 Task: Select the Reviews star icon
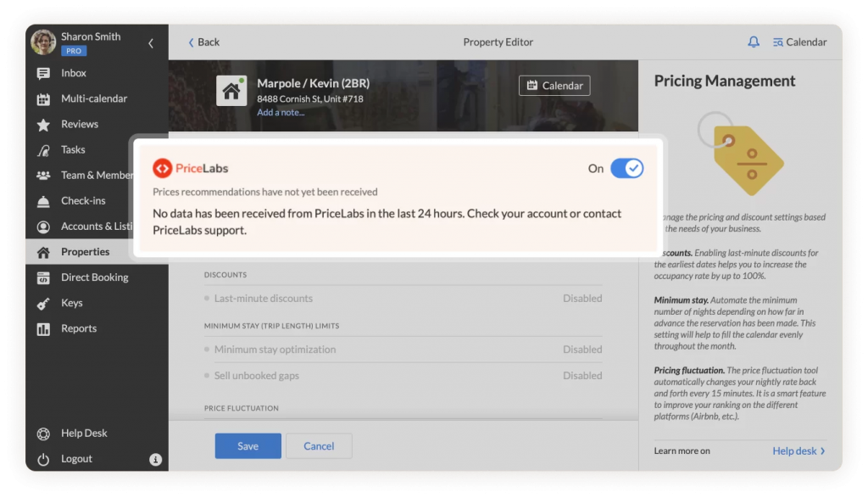pyautogui.click(x=43, y=125)
